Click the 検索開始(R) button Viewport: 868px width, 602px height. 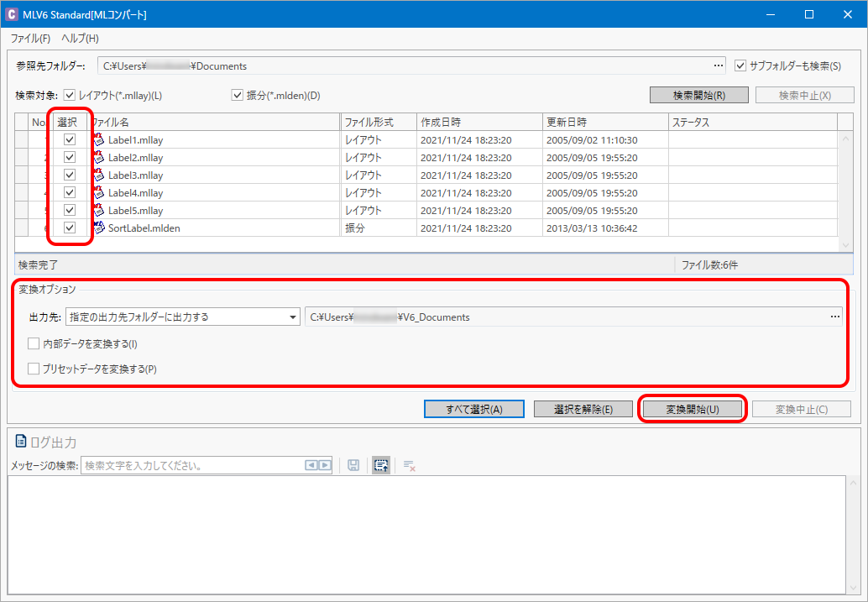coord(698,95)
